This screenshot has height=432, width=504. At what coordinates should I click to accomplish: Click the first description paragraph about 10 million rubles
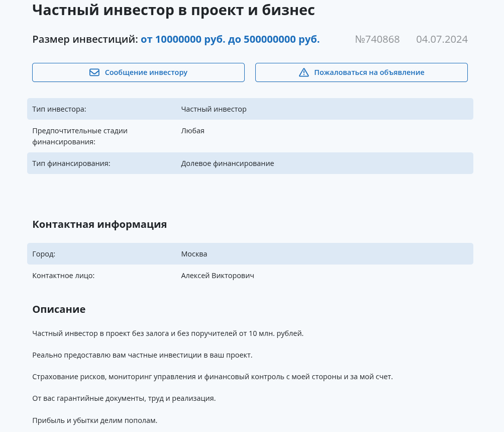pyautogui.click(x=168, y=333)
